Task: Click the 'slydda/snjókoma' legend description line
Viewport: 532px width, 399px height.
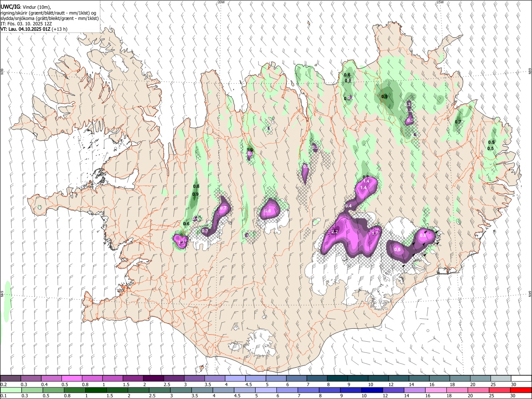Action: coord(49,18)
